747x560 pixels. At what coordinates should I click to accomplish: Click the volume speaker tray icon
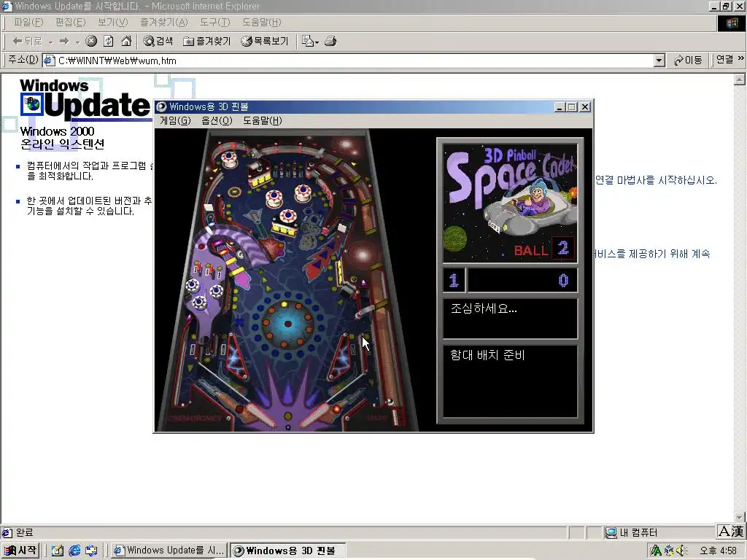(x=682, y=551)
